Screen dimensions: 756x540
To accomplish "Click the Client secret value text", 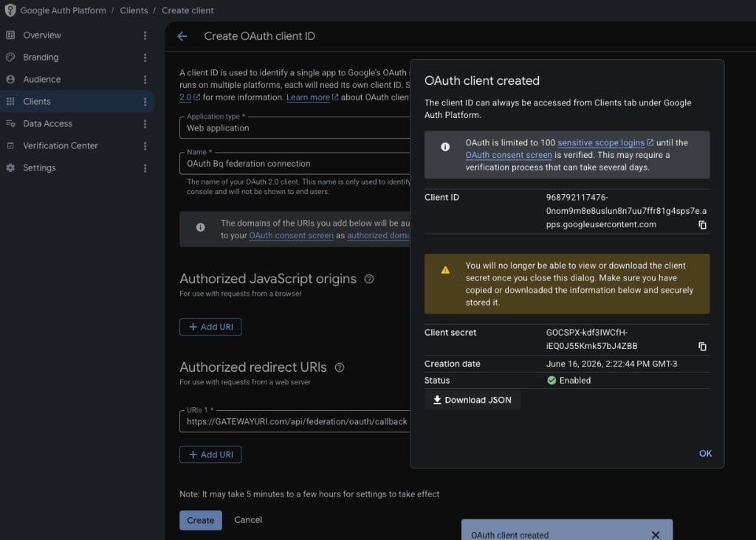I will coord(591,339).
